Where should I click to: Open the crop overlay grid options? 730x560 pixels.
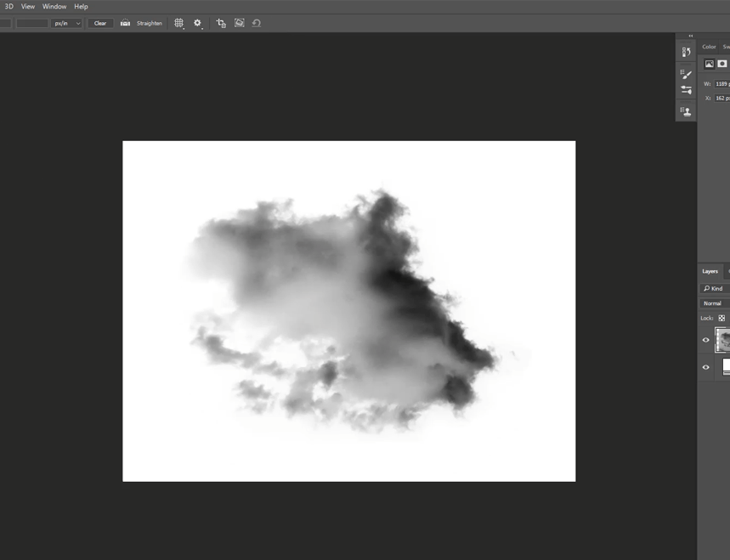[x=178, y=23]
